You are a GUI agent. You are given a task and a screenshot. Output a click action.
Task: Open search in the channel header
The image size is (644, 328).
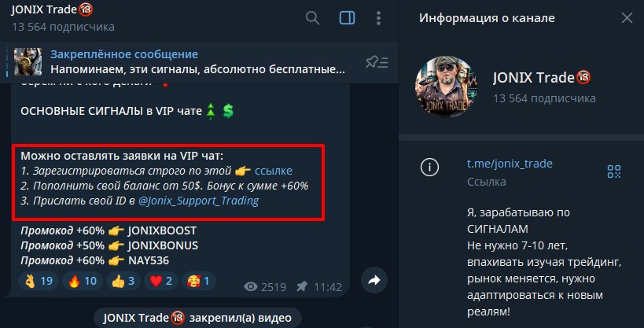pos(312,18)
